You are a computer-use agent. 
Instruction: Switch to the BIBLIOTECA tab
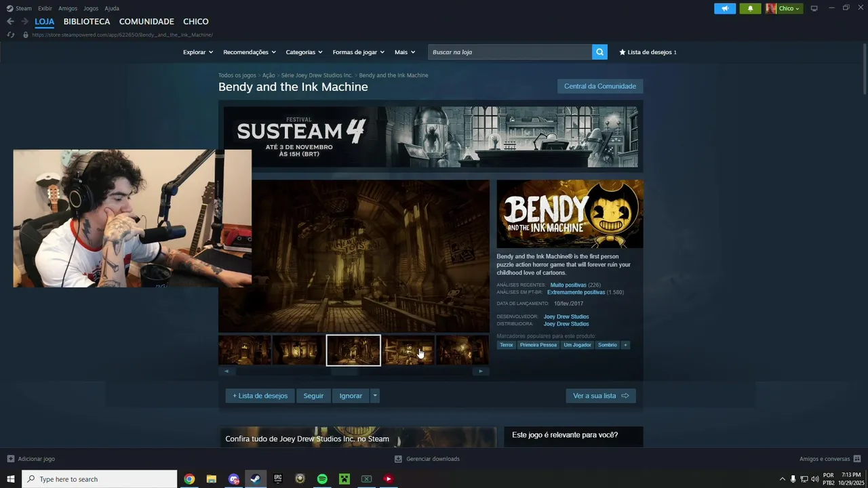[x=87, y=22]
